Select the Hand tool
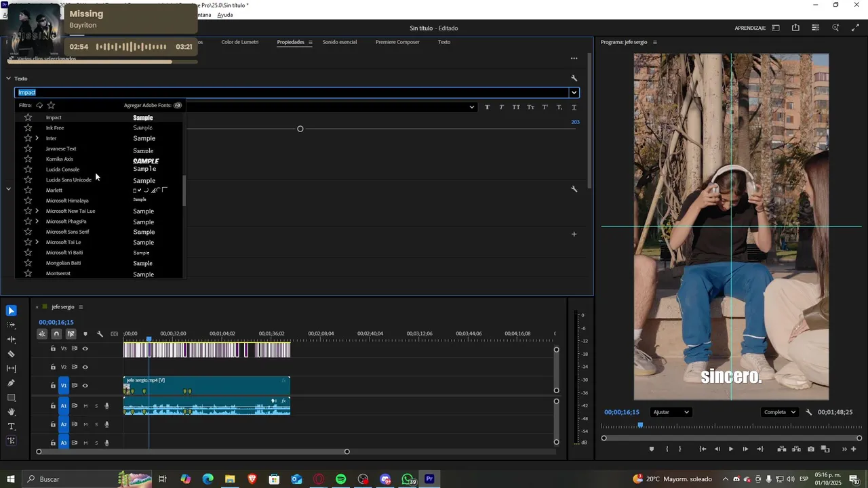Image resolution: width=868 pixels, height=488 pixels. tap(12, 411)
